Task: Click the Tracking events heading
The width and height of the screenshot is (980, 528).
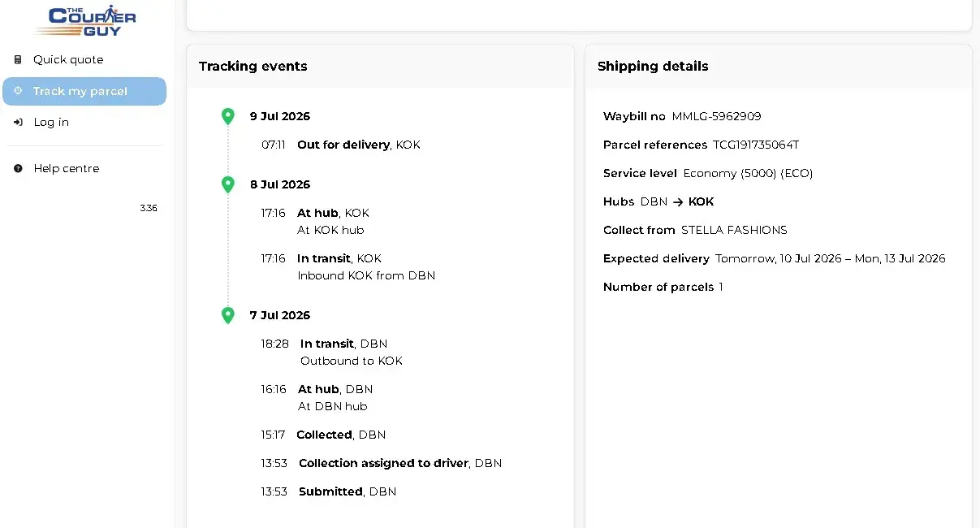Action: point(253,67)
